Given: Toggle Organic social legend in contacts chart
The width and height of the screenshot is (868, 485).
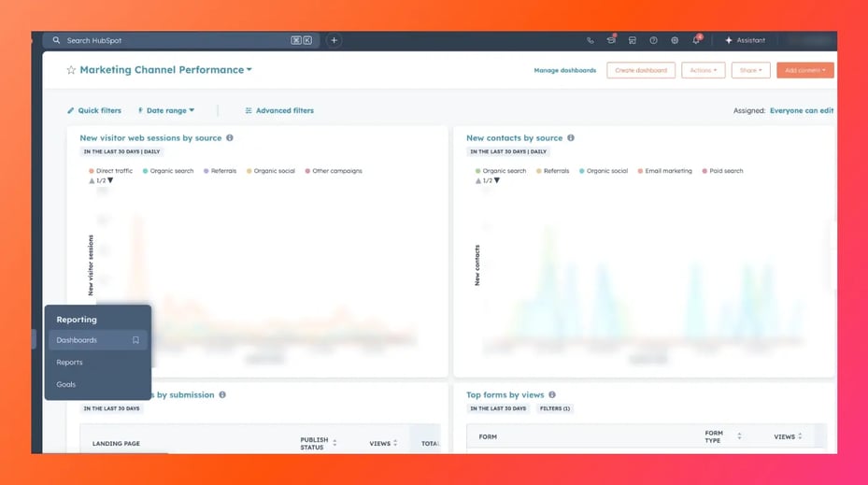Looking at the screenshot, I should point(604,171).
